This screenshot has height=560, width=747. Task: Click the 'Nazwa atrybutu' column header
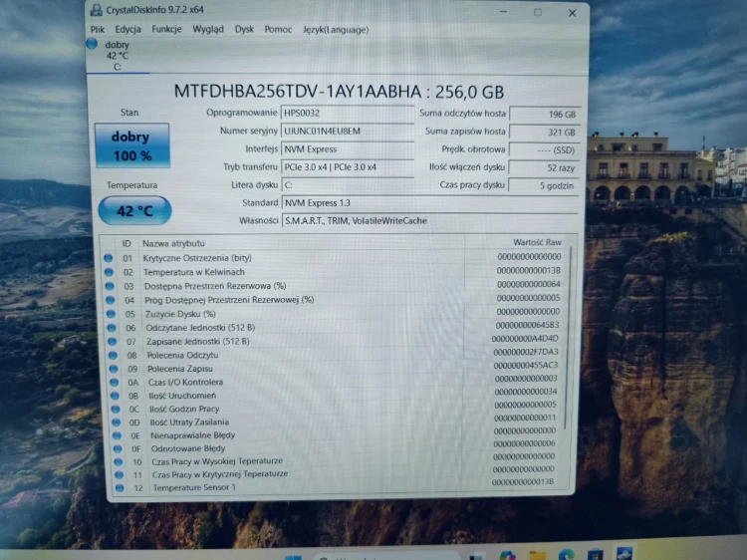pyautogui.click(x=173, y=243)
